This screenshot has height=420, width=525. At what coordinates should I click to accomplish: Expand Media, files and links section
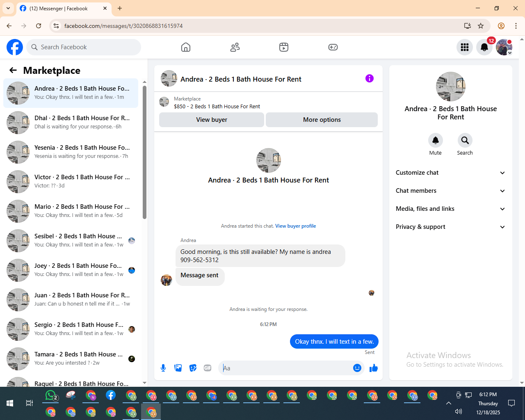pos(450,209)
